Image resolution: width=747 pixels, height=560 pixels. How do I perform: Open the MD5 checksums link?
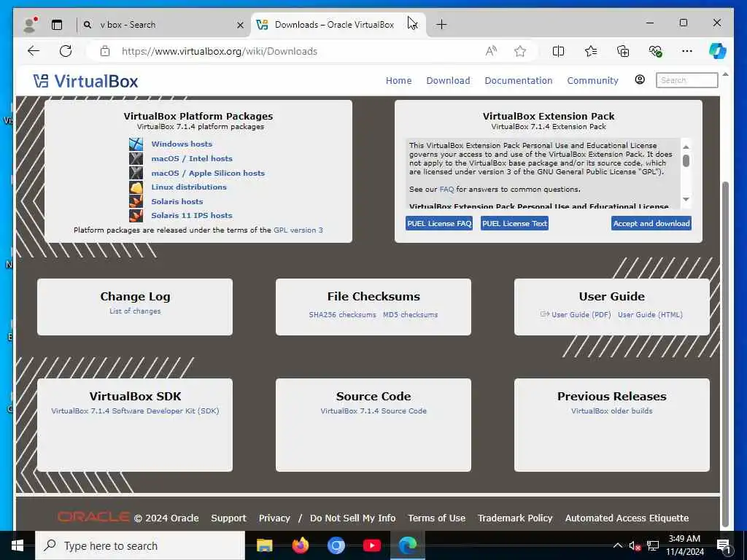click(x=410, y=315)
